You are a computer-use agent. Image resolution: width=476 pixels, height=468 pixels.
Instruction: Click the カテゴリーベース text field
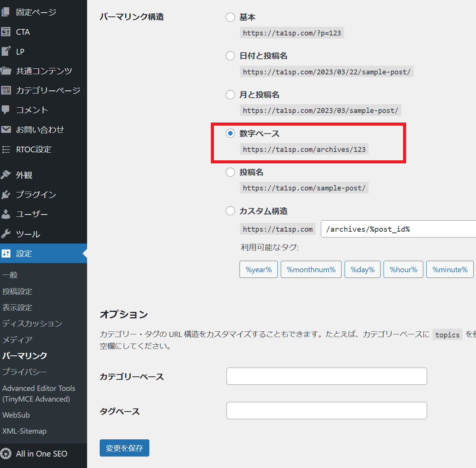click(x=327, y=376)
